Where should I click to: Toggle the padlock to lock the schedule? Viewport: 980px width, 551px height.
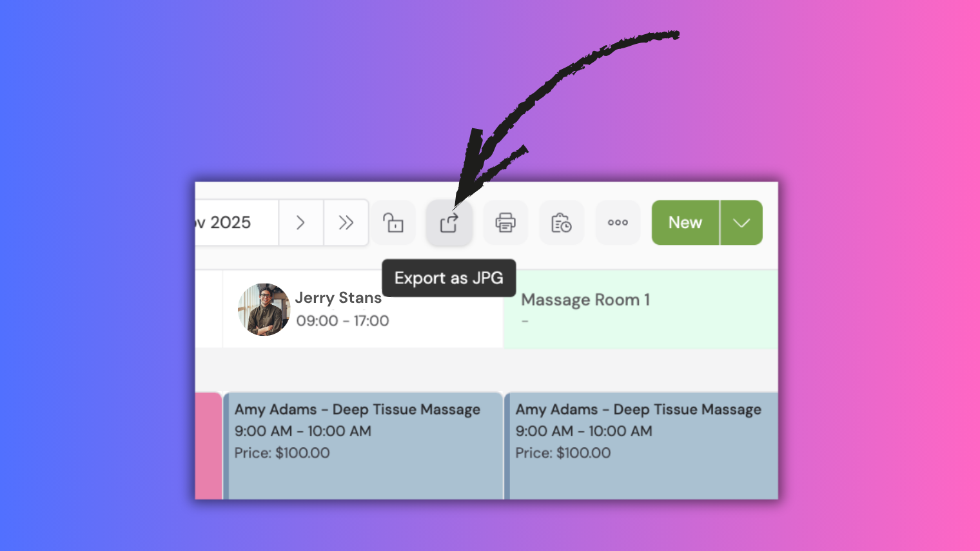(x=393, y=222)
